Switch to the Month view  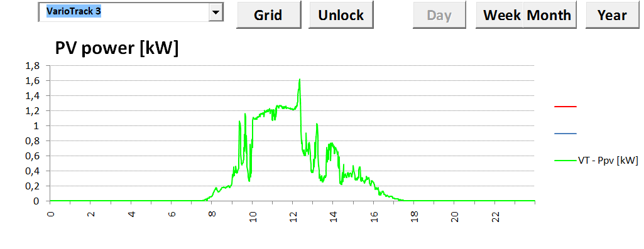550,15
